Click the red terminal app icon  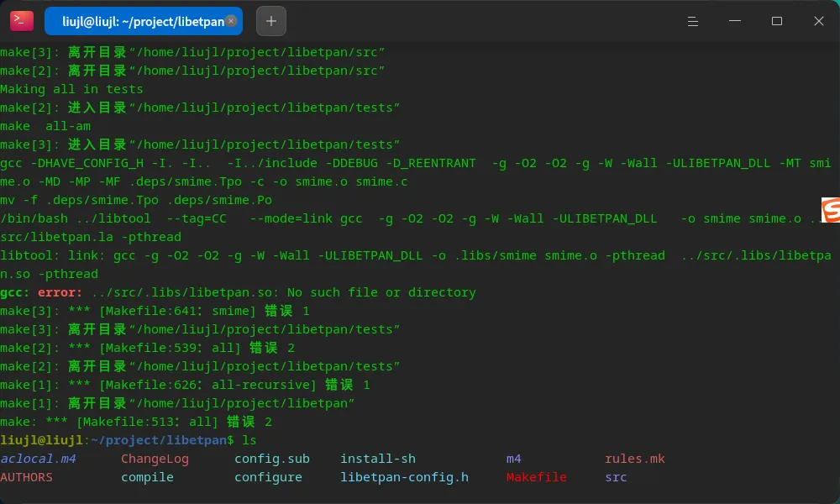click(22, 21)
